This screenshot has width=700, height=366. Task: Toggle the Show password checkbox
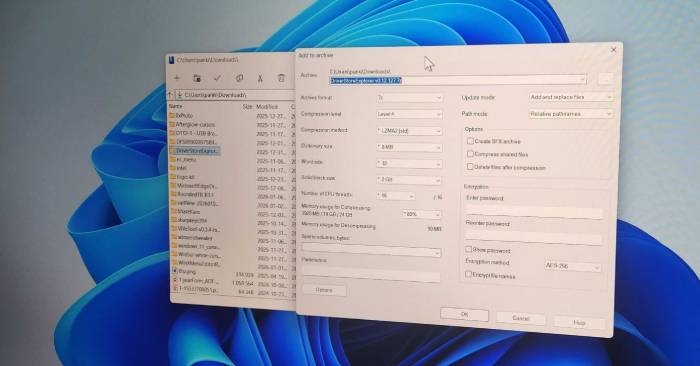point(468,249)
